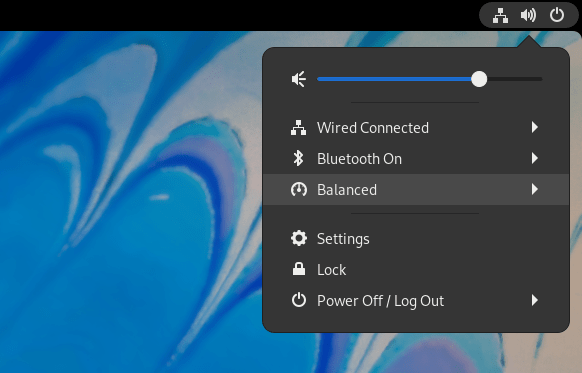The height and width of the screenshot is (373, 582).
Task: Open the Bluetooth On menu item
Action: click(x=416, y=158)
